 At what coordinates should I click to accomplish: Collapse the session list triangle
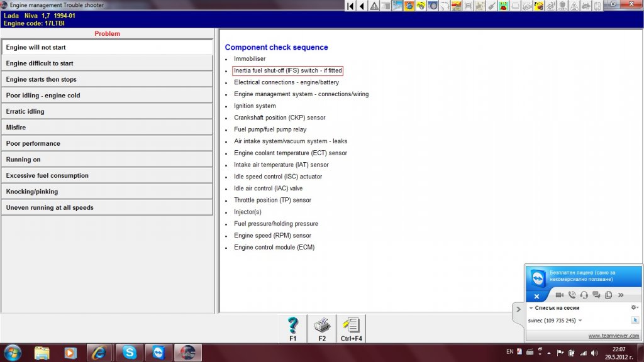coord(531,308)
